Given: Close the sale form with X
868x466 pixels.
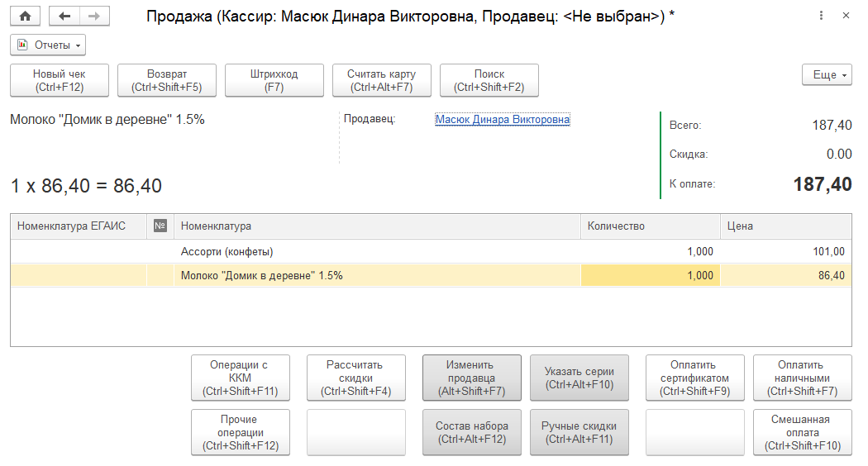Looking at the screenshot, I should (845, 16).
